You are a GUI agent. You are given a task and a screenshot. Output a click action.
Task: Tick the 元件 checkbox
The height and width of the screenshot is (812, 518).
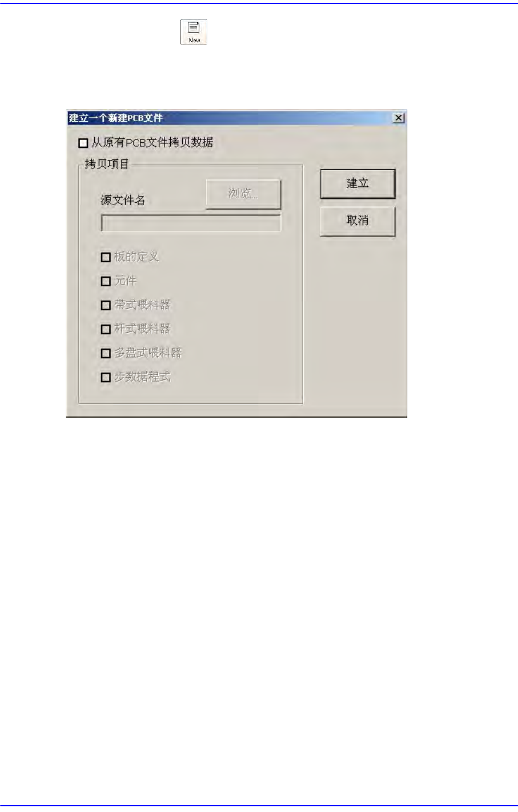(106, 281)
